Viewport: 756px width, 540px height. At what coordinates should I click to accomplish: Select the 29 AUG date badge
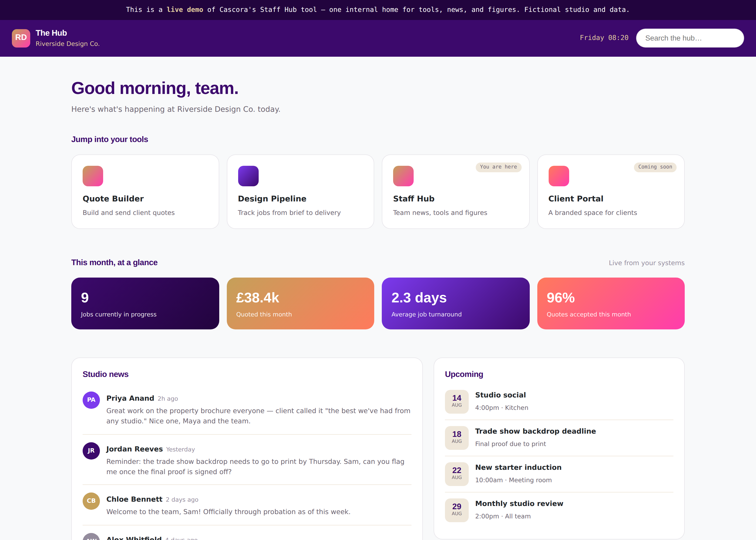coord(457,510)
